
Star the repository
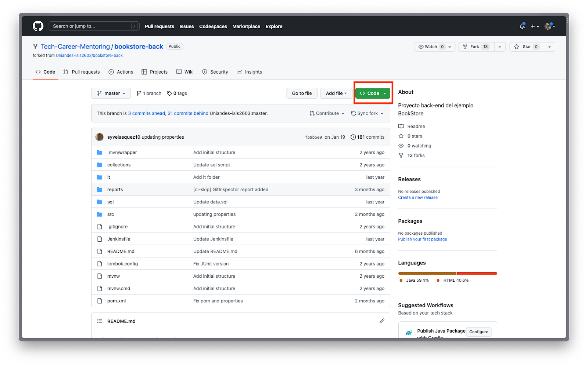pos(527,47)
